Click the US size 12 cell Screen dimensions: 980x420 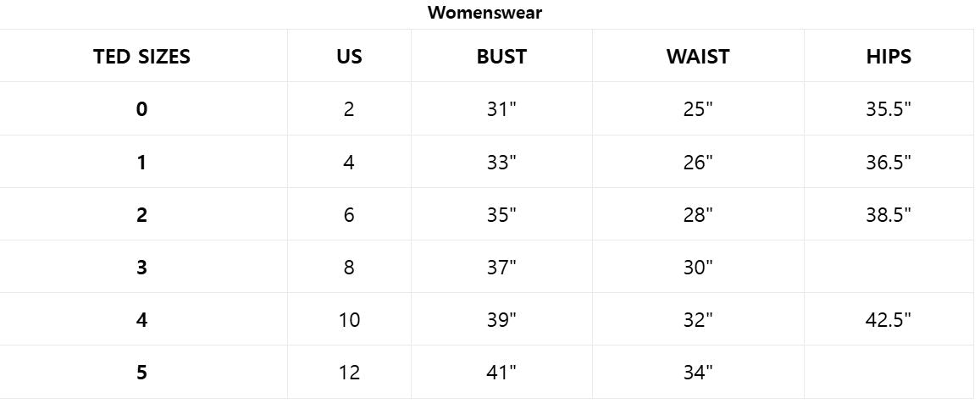point(349,373)
